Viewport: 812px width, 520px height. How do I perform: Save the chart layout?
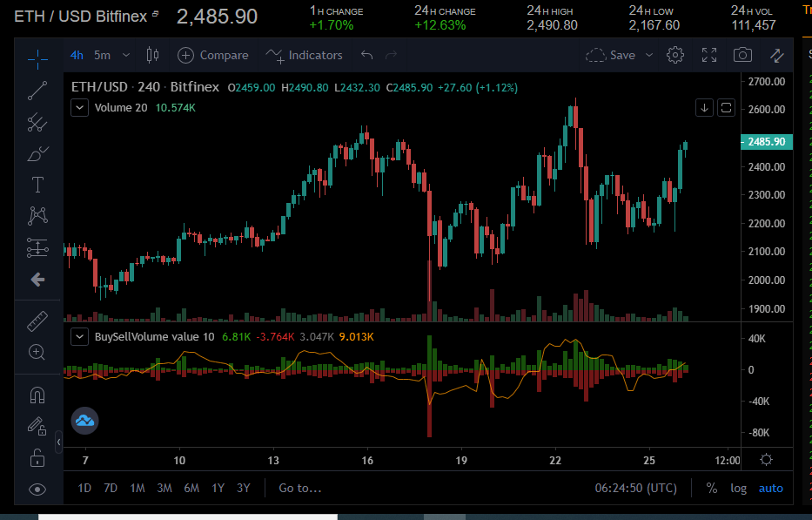click(611, 55)
